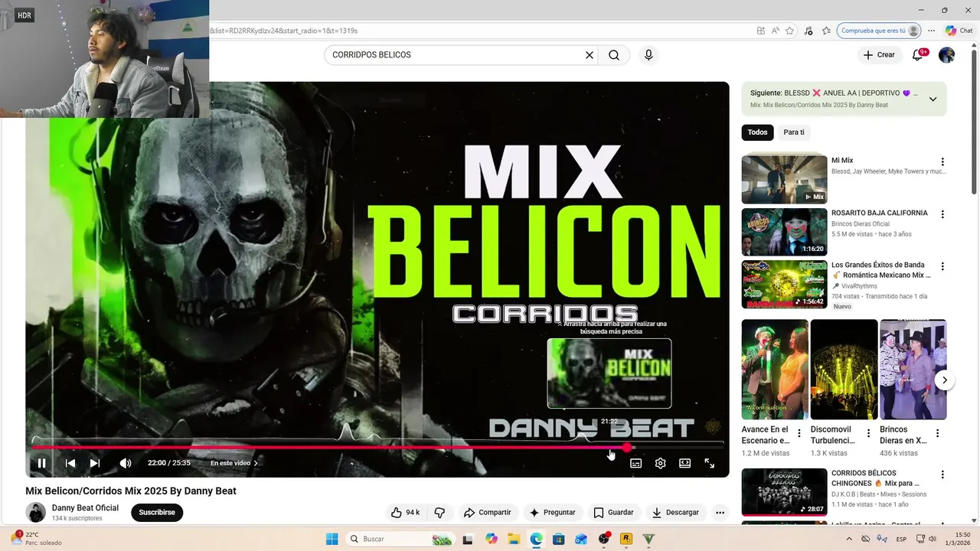Screen dimensions: 980x551
Task: Subscribe with the Suscribirse button
Action: click(157, 512)
